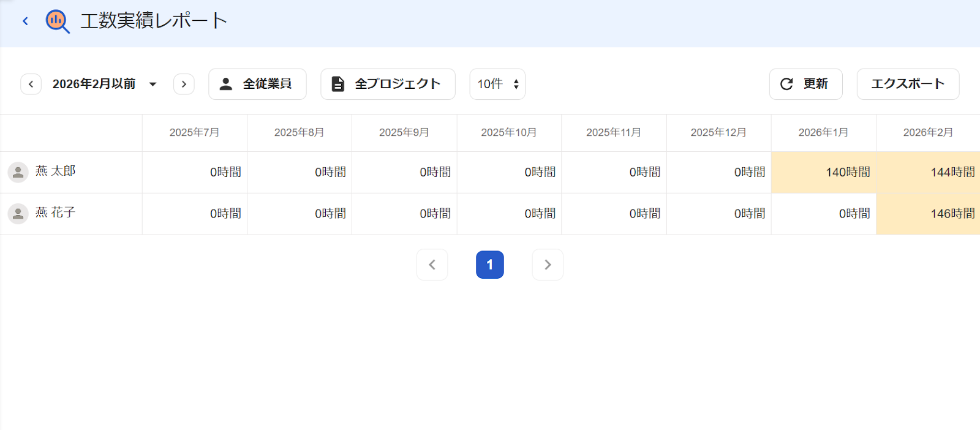Click the 2025年9月 column header
The height and width of the screenshot is (430, 980).
[x=404, y=132]
